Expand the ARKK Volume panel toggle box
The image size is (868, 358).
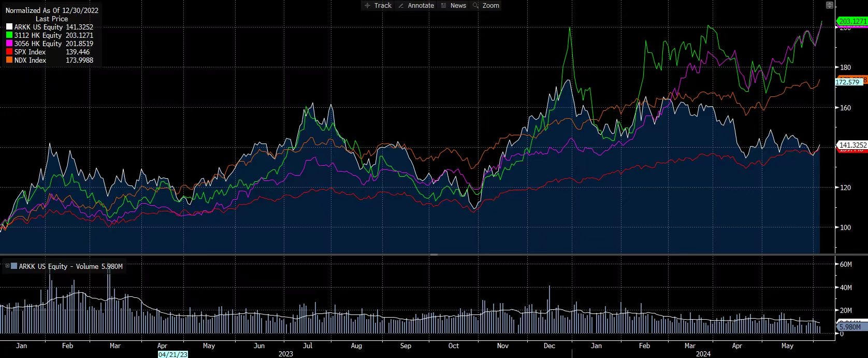(x=7, y=266)
